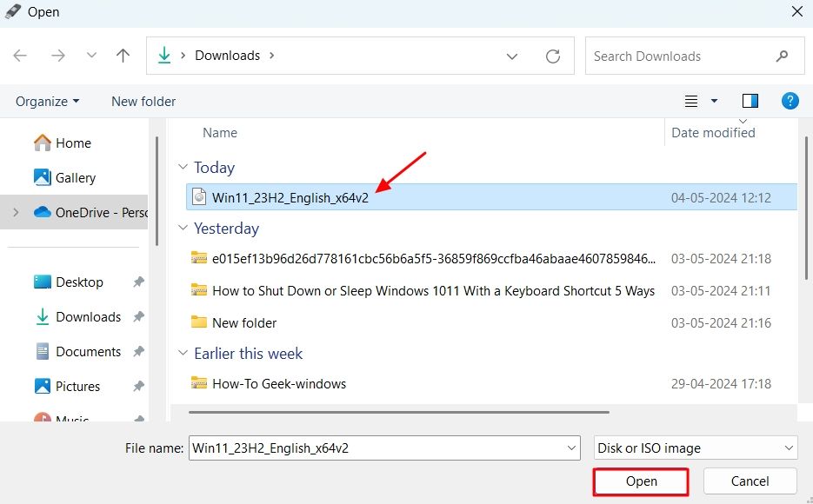
Task: Click the ISO disc icon of Win11 file
Action: (x=199, y=197)
